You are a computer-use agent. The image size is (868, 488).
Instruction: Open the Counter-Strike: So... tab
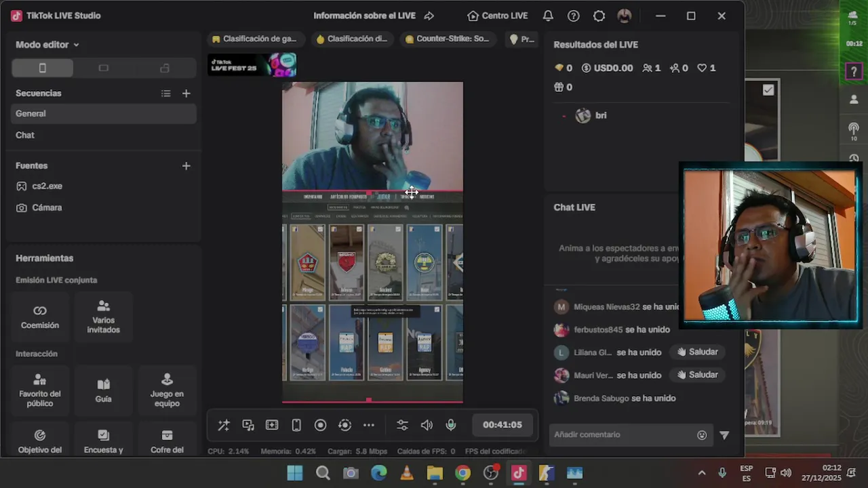click(x=447, y=39)
